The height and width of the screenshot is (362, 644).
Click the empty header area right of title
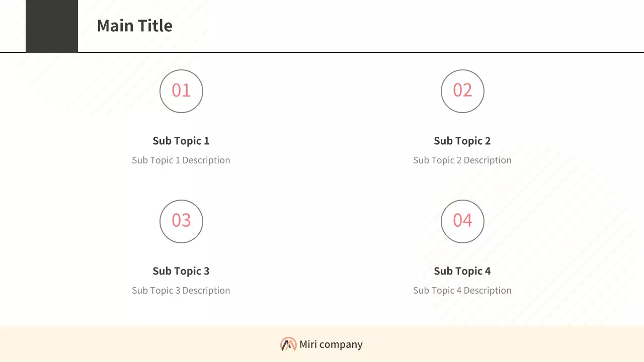click(403, 26)
